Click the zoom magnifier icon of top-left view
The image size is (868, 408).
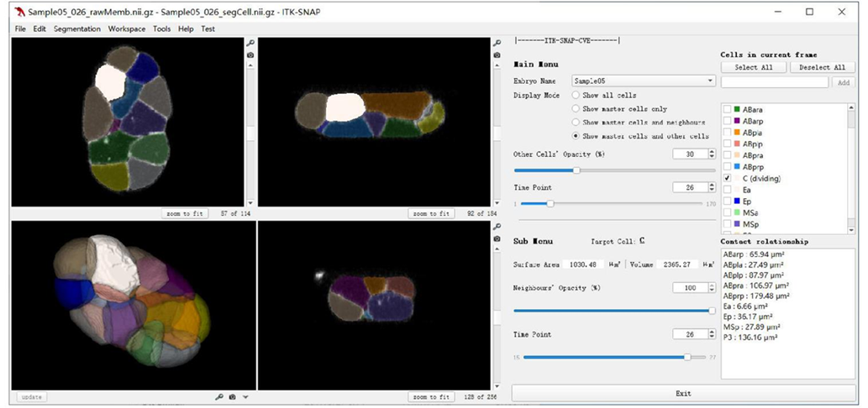tap(250, 43)
